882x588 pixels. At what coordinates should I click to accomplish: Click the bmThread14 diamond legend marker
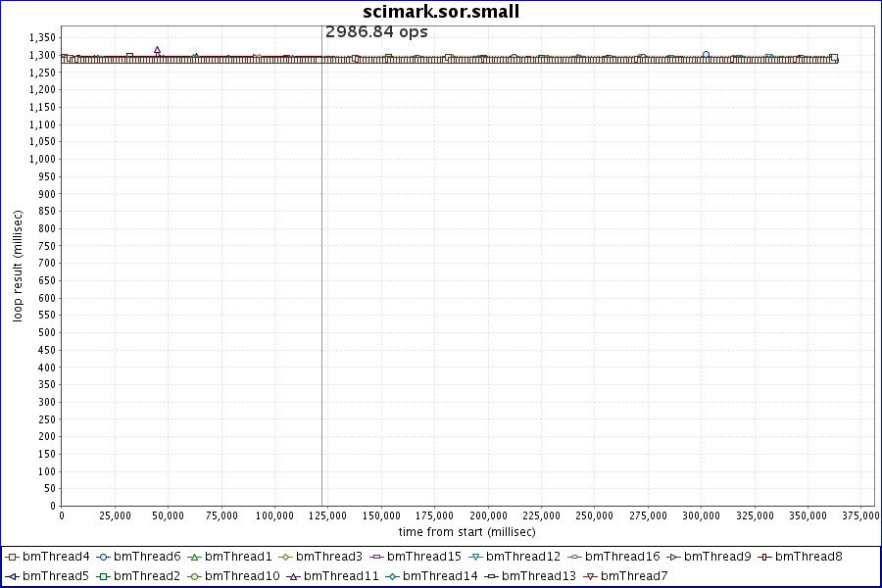click(392, 576)
